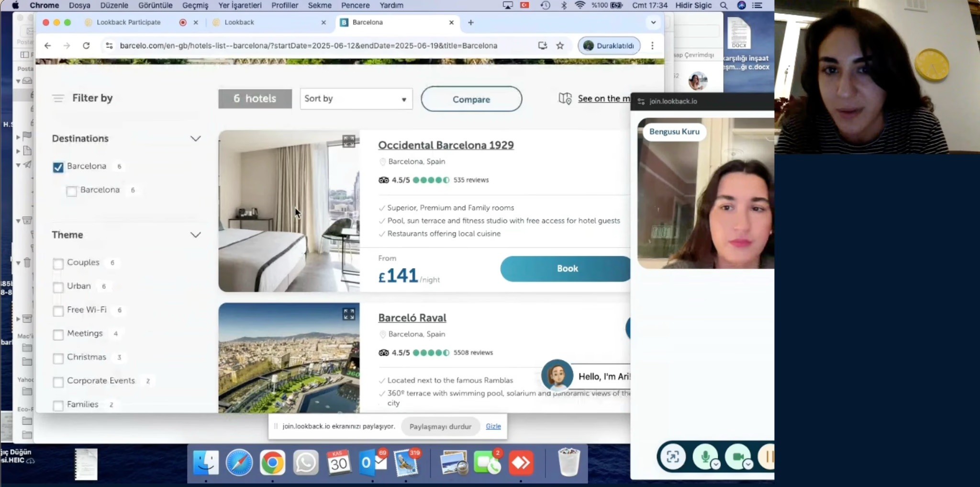Book Occidental Barcelona 1929 hotel
Screen dimensions: 980x487
coord(566,269)
